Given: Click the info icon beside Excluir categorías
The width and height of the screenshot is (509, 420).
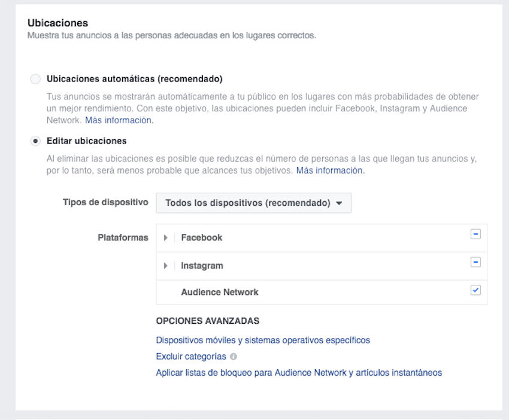Looking at the screenshot, I should point(234,357).
